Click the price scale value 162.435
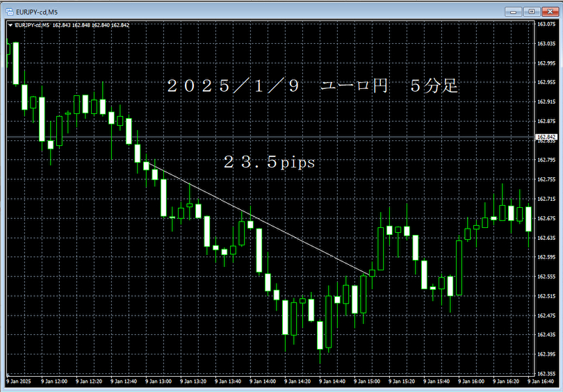Screen dimensions: 563x392 546,334
